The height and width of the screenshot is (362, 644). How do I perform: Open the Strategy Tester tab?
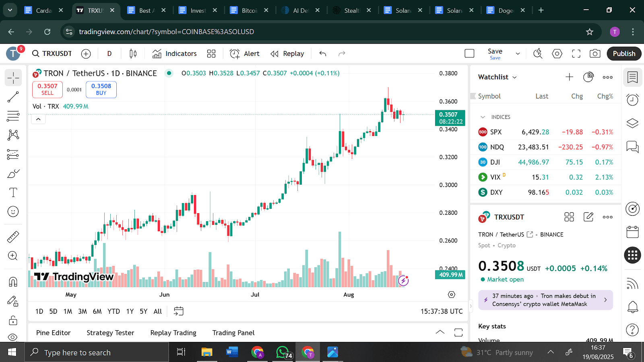[110, 333]
